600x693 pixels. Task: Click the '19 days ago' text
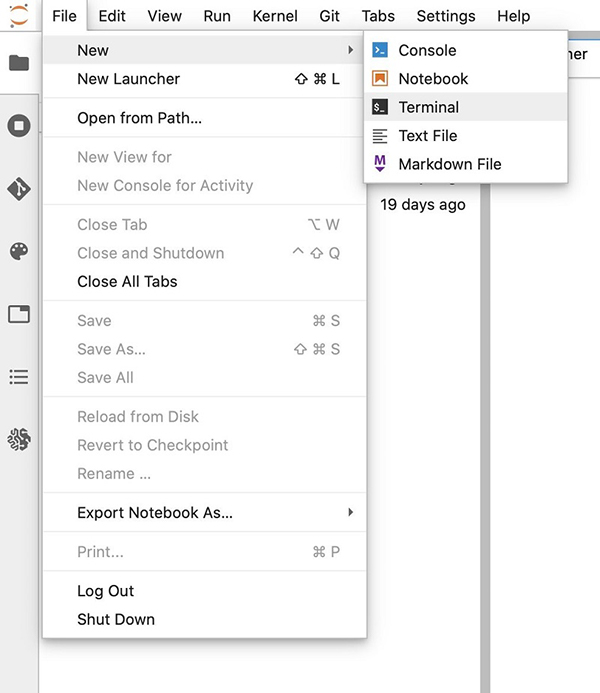click(423, 205)
